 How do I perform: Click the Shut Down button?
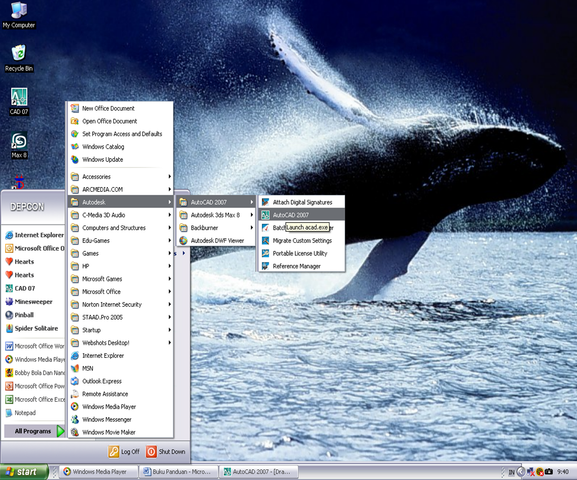(x=166, y=452)
